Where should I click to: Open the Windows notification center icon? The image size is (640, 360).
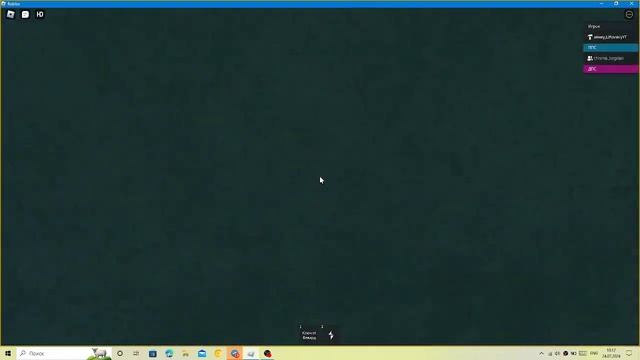pos(629,353)
